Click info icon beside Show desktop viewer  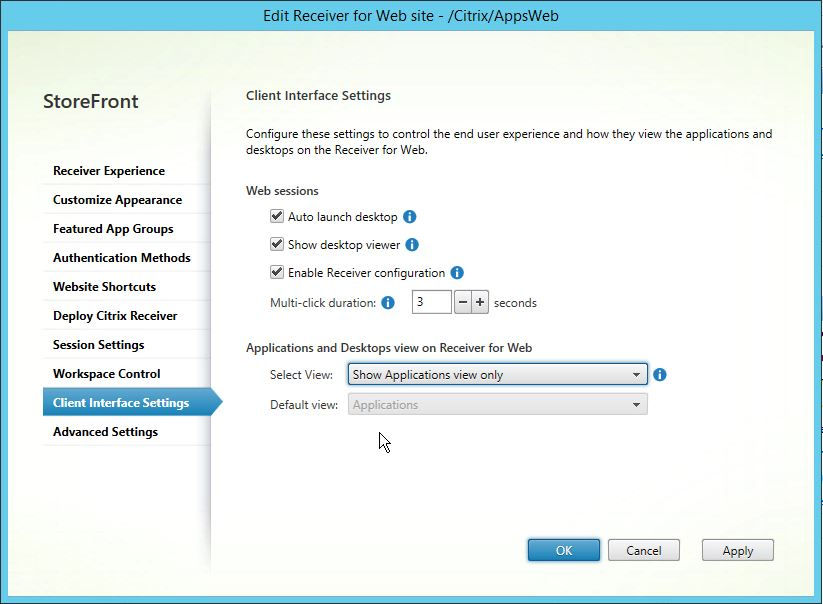click(x=412, y=245)
